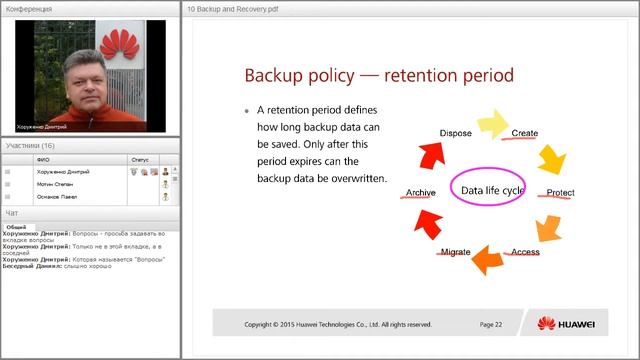Click the ФИО column header

pyautogui.click(x=80, y=160)
